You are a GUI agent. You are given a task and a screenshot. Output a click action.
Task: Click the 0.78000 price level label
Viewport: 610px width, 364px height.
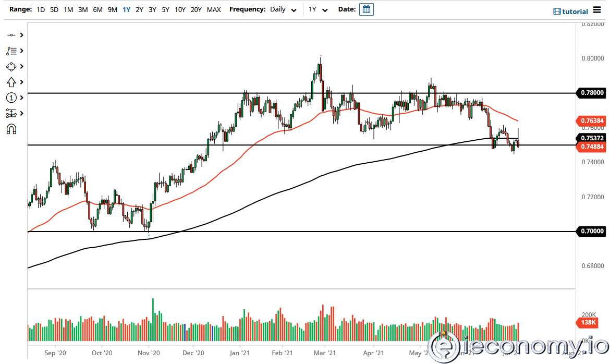[591, 93]
